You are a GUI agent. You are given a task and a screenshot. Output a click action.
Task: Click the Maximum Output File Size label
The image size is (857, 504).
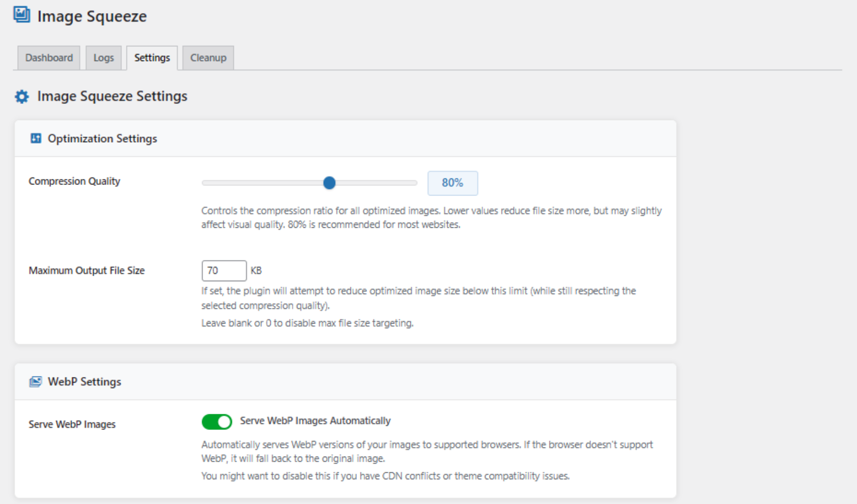[87, 271]
